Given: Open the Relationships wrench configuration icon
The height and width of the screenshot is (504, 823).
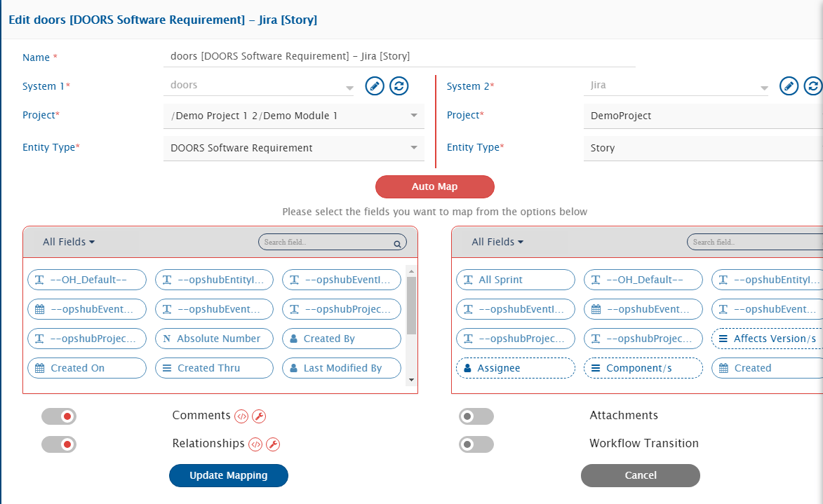Looking at the screenshot, I should coord(274,444).
